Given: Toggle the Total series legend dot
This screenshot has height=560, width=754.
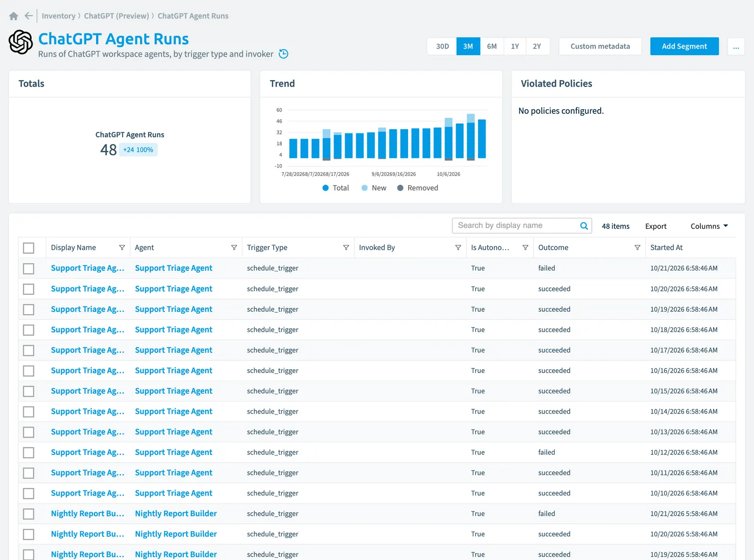Looking at the screenshot, I should click(326, 188).
